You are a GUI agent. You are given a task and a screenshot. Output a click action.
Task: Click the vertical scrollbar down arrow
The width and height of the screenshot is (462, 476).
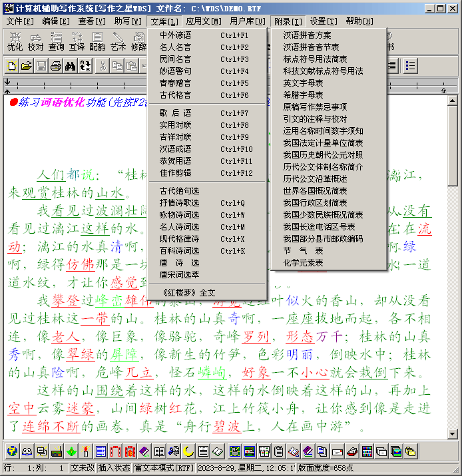[452, 434]
